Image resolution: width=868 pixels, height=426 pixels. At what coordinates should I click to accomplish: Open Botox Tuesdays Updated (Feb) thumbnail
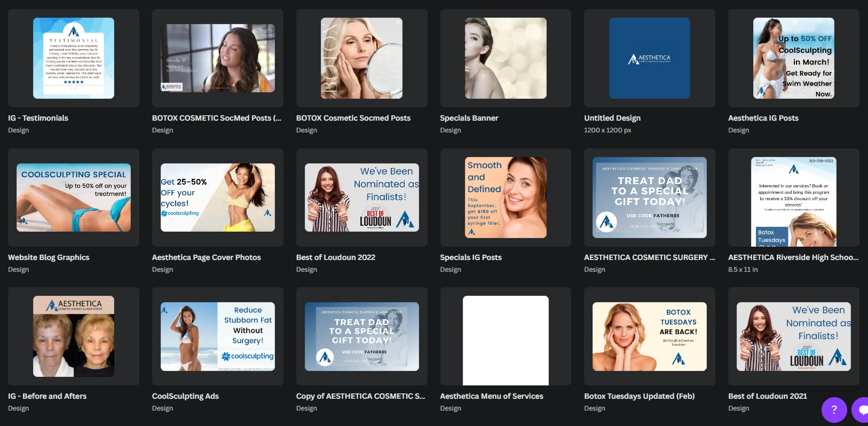[650, 336]
